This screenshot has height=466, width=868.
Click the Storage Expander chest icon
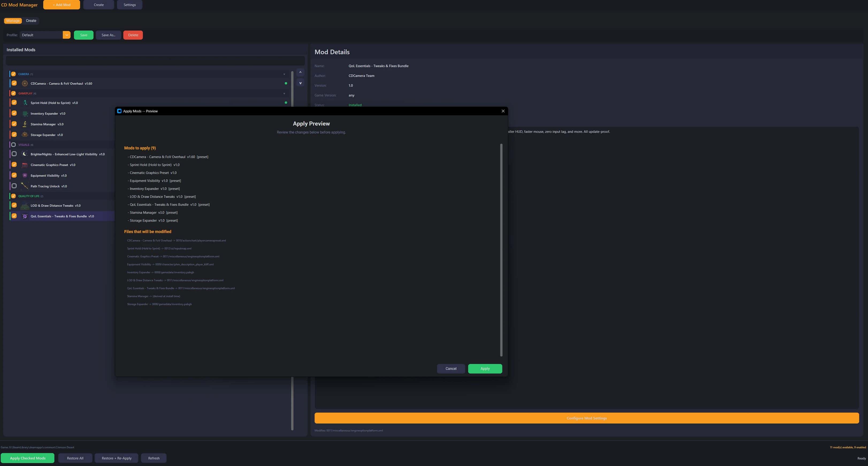[25, 135]
